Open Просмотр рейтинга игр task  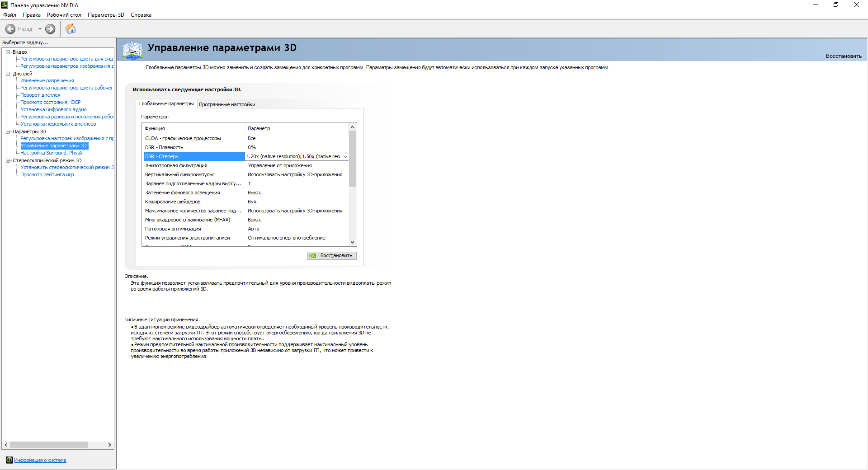[47, 174]
